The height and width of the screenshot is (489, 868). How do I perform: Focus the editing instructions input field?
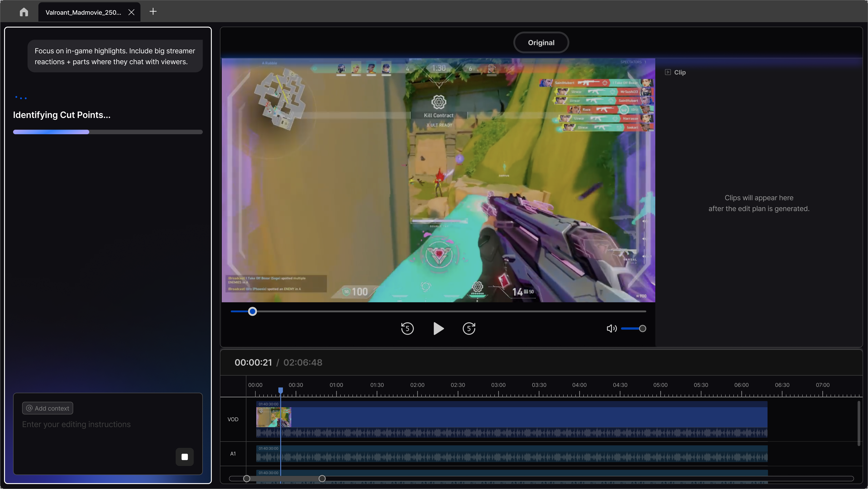click(108, 433)
